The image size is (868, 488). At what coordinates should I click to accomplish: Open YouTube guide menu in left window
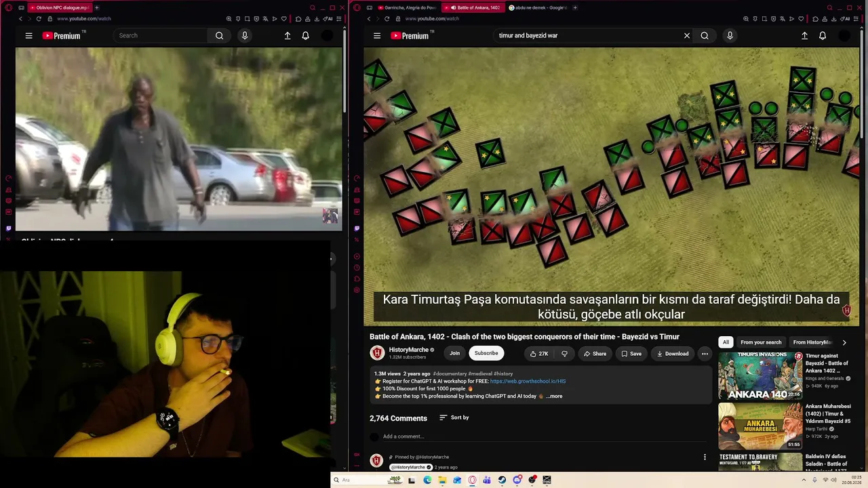pos(28,36)
